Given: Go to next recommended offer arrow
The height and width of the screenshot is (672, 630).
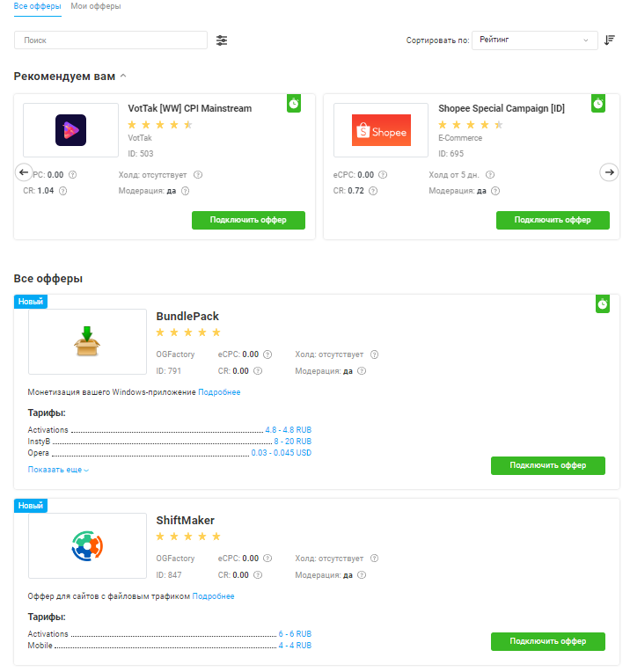Looking at the screenshot, I should (609, 172).
